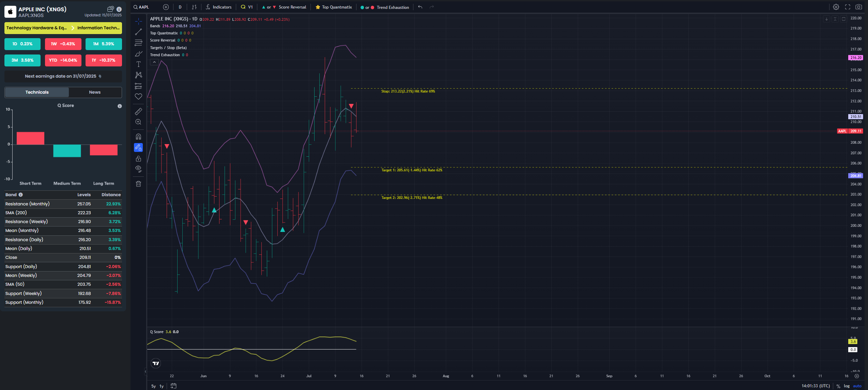Delete drawings with the trash icon
868x390 pixels.
138,184
